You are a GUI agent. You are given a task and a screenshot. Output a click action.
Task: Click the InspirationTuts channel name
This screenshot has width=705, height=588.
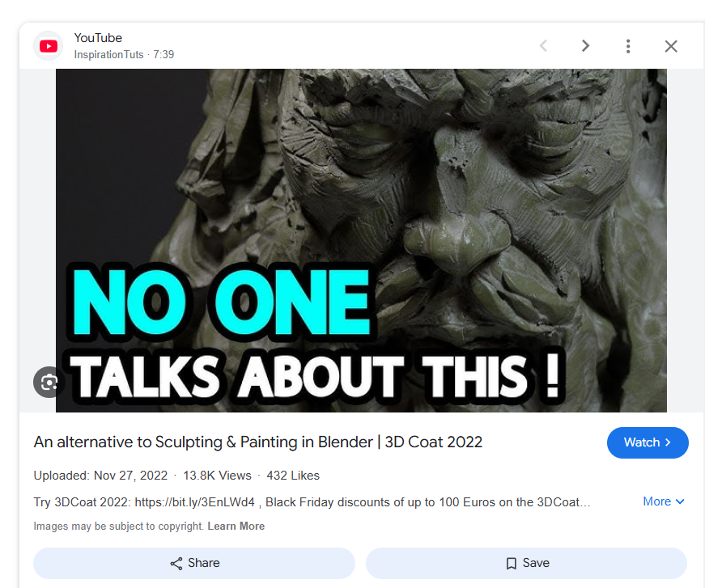tap(108, 54)
